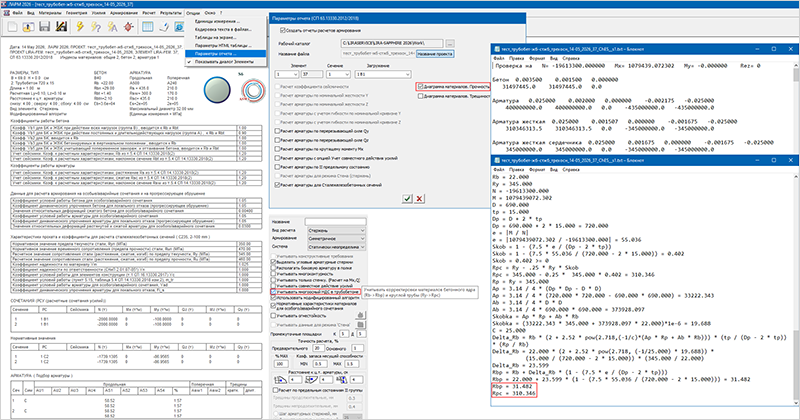Viewport: 800px width, 420px height.
Task: Click the 'Название проекта' button
Action: coord(435,54)
